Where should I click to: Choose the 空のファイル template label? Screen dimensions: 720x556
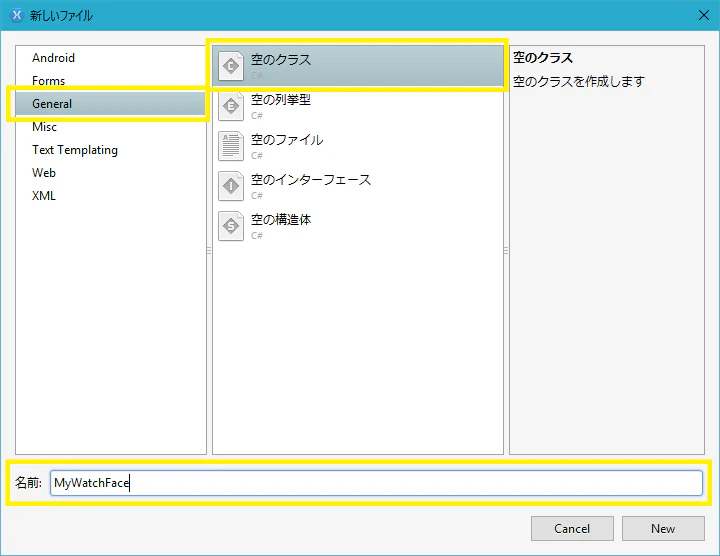pos(287,140)
